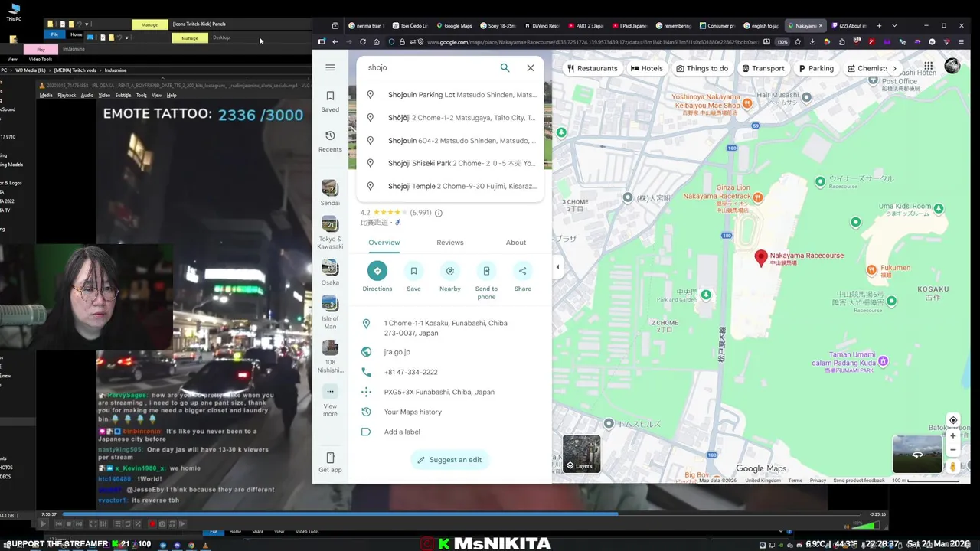The width and height of the screenshot is (980, 551).
Task: Open the jra.go.jp website link
Action: (397, 352)
